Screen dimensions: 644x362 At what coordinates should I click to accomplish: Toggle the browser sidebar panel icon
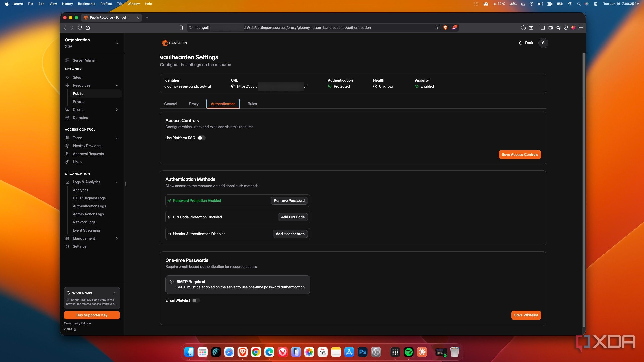(543, 28)
